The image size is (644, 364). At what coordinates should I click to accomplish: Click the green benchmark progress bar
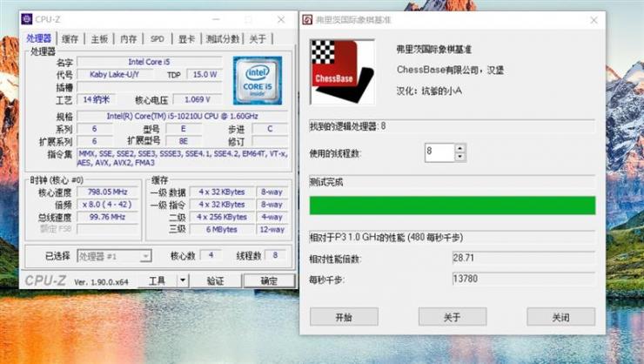coord(453,206)
